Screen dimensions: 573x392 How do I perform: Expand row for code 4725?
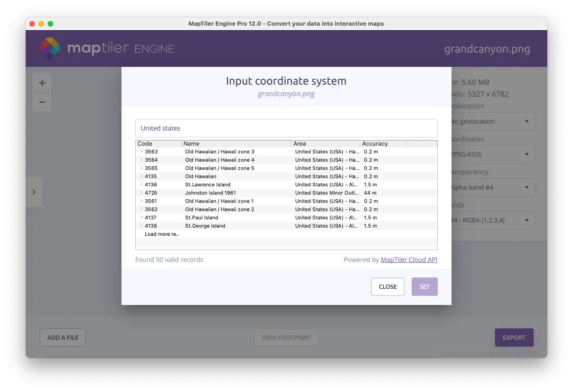[141, 193]
